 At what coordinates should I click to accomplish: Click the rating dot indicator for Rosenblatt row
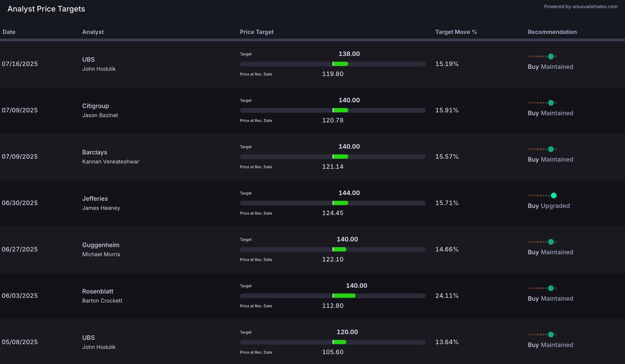pos(542,288)
